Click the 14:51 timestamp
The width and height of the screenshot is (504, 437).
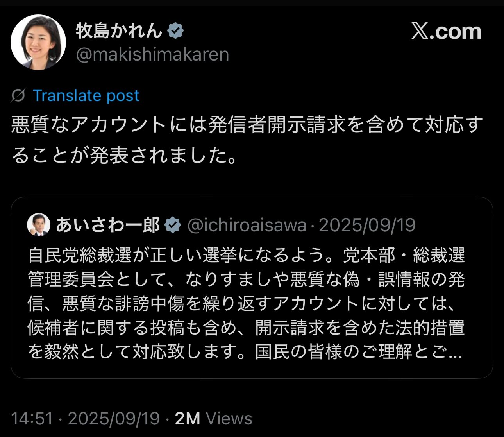(x=32, y=419)
